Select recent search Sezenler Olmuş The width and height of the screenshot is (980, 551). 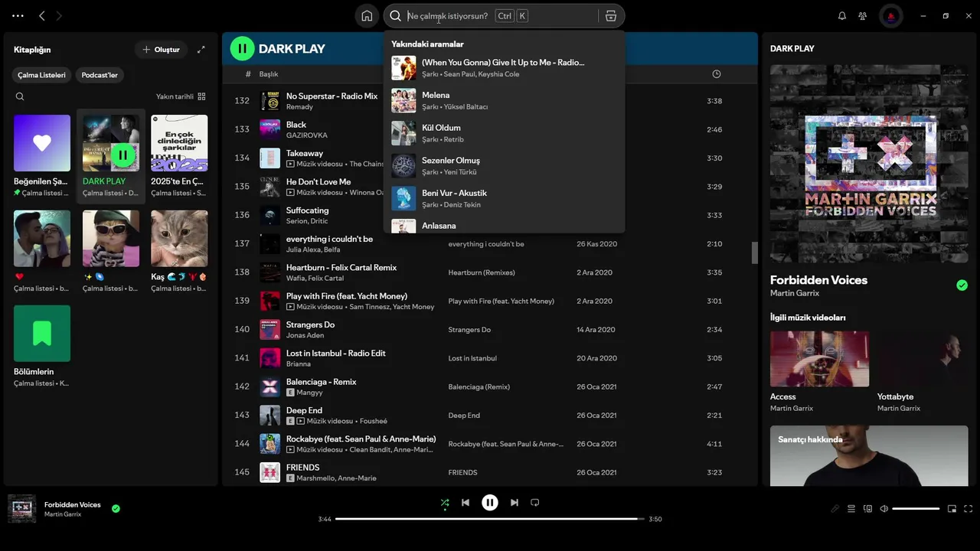505,166
